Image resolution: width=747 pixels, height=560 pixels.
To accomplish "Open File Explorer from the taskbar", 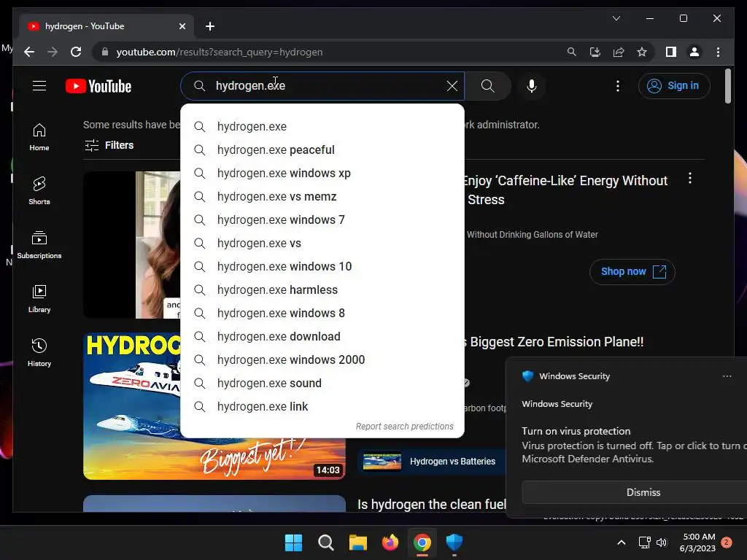I will tap(357, 542).
